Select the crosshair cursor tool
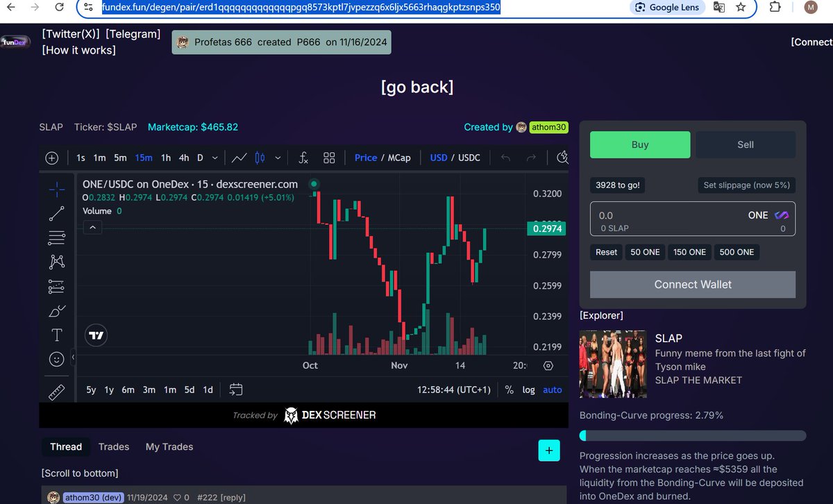 tap(57, 188)
